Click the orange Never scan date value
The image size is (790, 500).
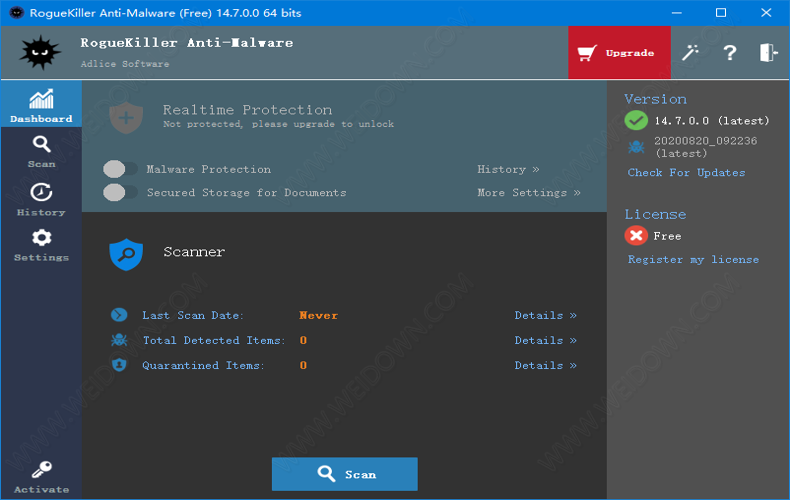318,316
